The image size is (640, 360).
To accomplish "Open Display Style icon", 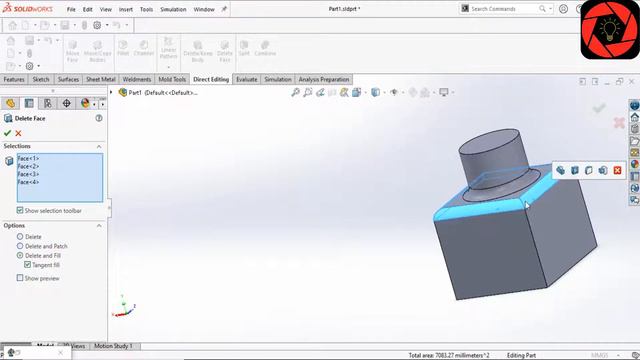I will pos(376,93).
